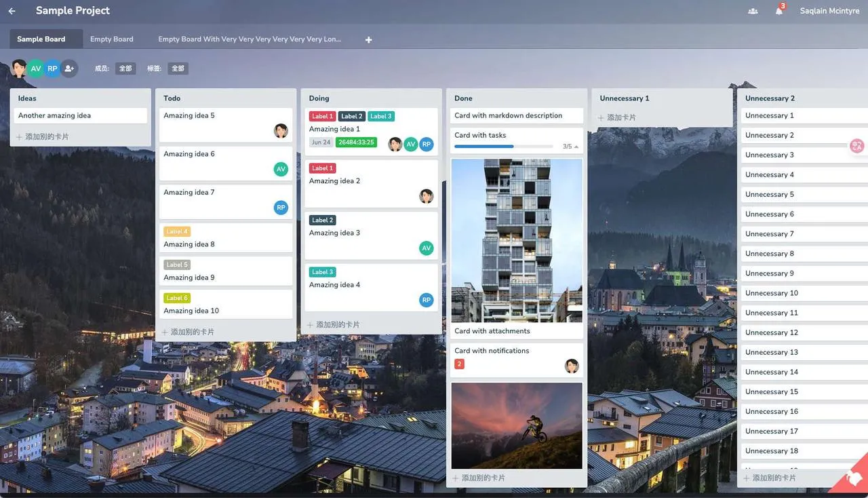
Task: Click the gray Label 5 tag
Action: [x=177, y=265]
